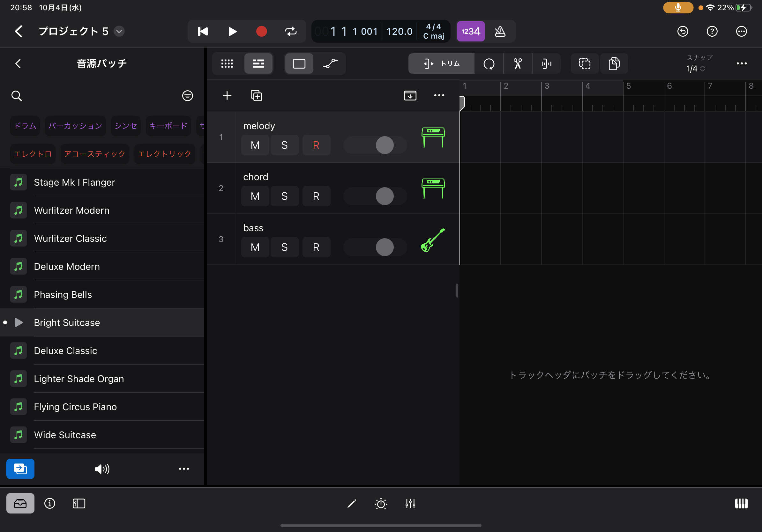This screenshot has width=762, height=532.
Task: Solo the melody track
Action: [x=284, y=145]
